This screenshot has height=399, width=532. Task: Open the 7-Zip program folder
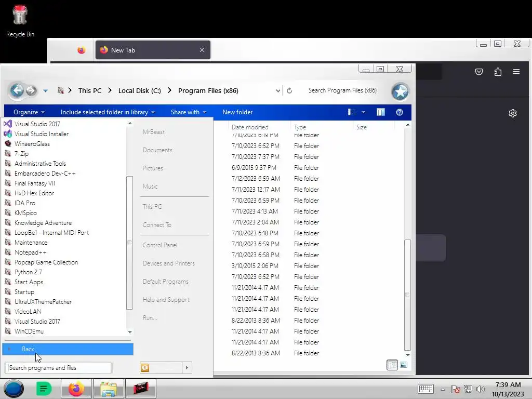[x=21, y=154]
